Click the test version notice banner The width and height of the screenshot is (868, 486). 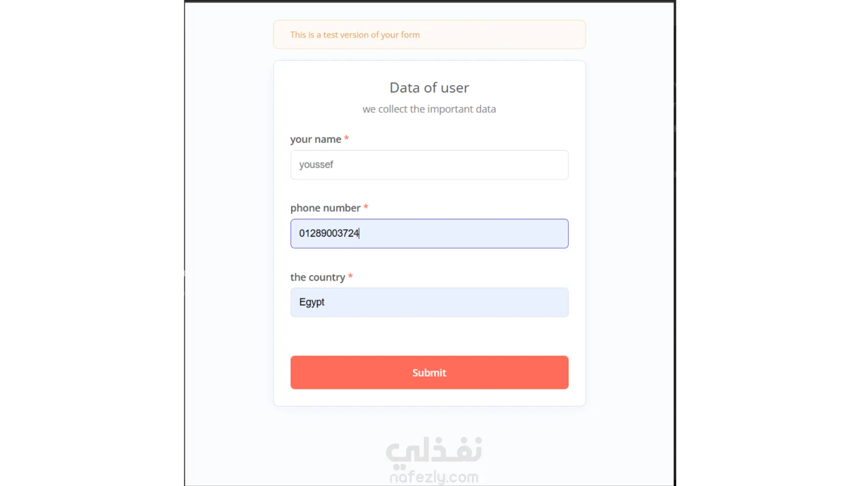click(x=429, y=34)
